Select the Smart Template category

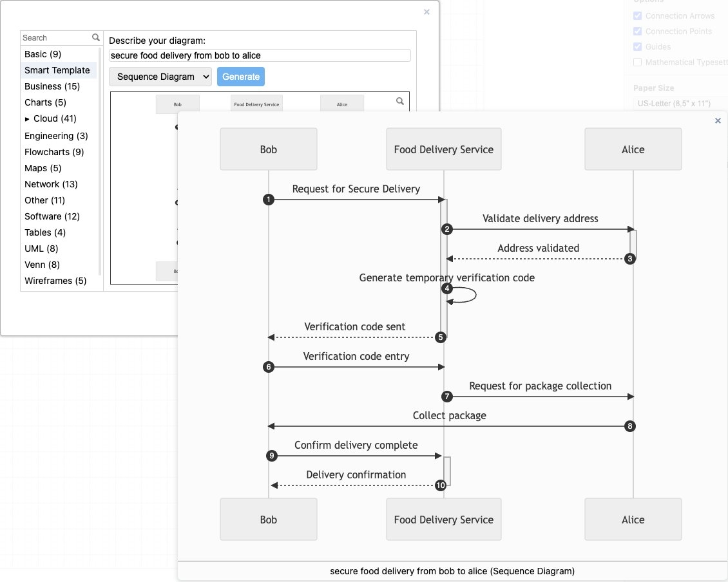(x=57, y=70)
